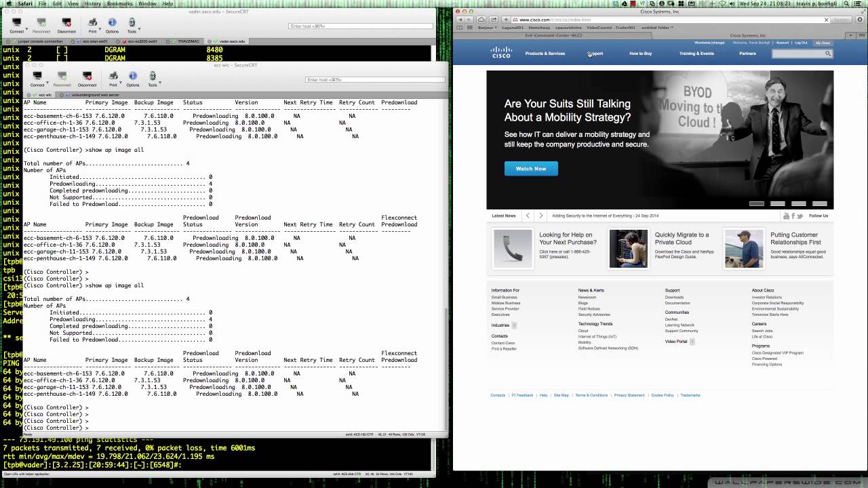Open Print dropdown arrow in ecc wlc window
868x488 pixels.
pyautogui.click(x=121, y=83)
